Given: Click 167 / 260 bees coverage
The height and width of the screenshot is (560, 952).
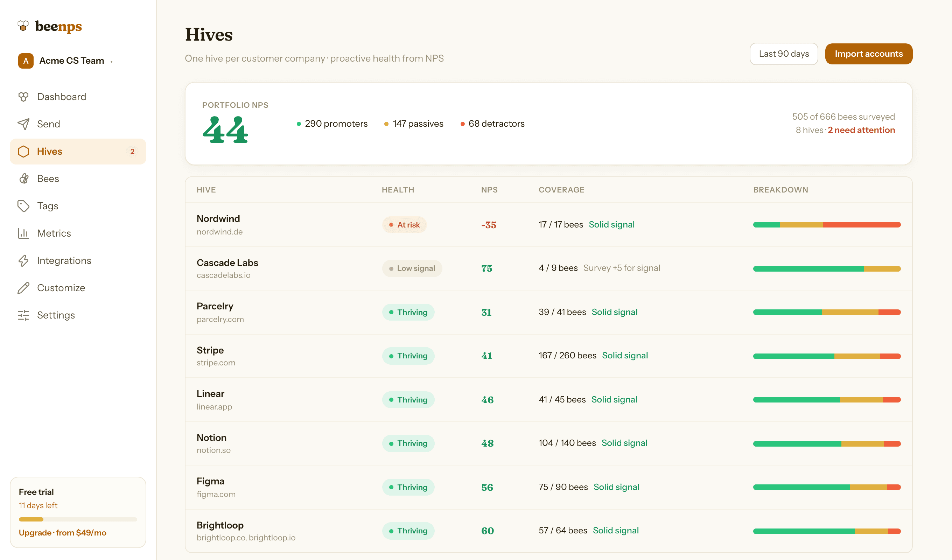Looking at the screenshot, I should [567, 356].
